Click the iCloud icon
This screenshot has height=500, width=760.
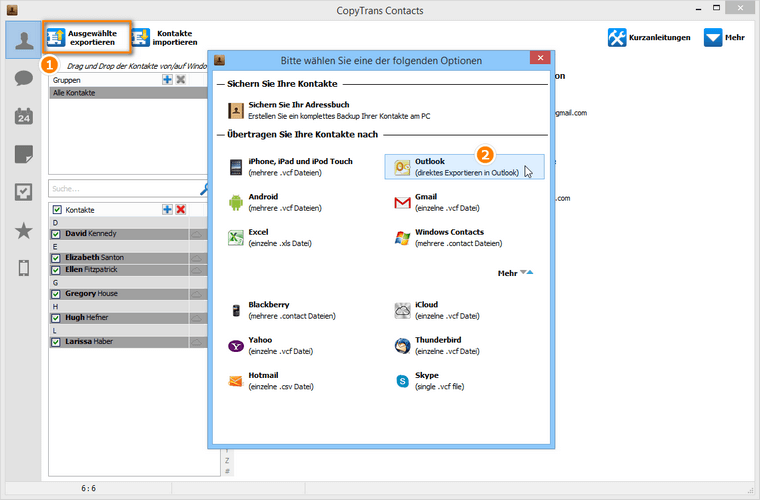(402, 310)
